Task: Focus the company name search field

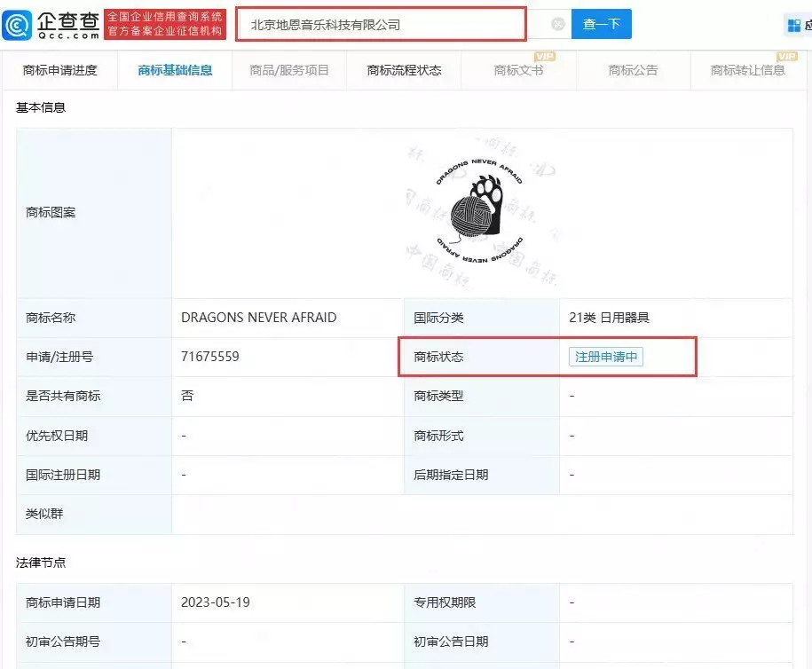Action: [x=381, y=24]
